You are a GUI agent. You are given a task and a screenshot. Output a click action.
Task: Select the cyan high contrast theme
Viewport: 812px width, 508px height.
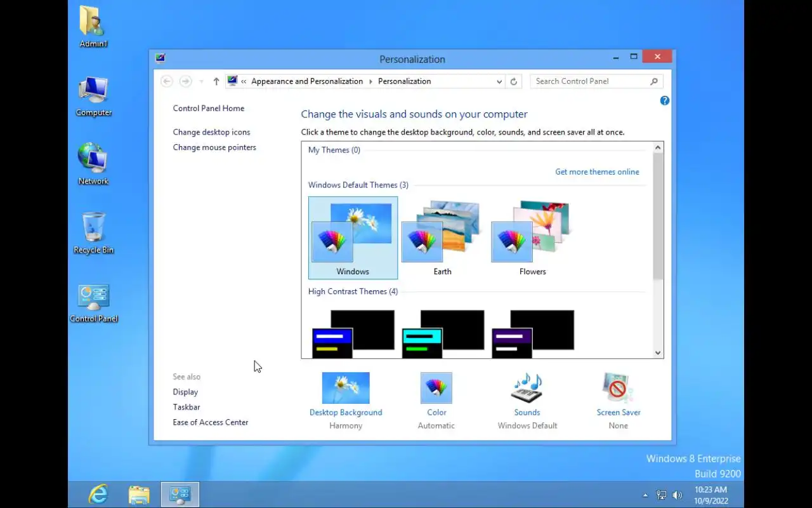coord(443,334)
